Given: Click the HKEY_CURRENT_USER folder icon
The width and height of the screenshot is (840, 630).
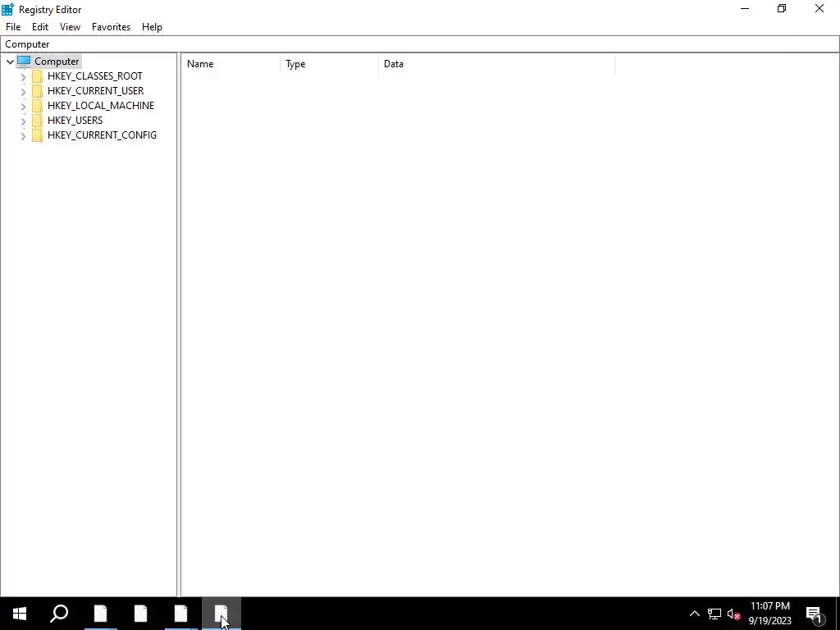Looking at the screenshot, I should 37,91.
